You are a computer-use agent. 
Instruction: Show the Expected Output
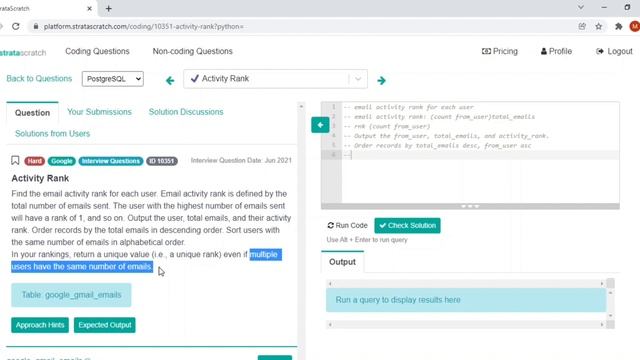click(x=104, y=325)
